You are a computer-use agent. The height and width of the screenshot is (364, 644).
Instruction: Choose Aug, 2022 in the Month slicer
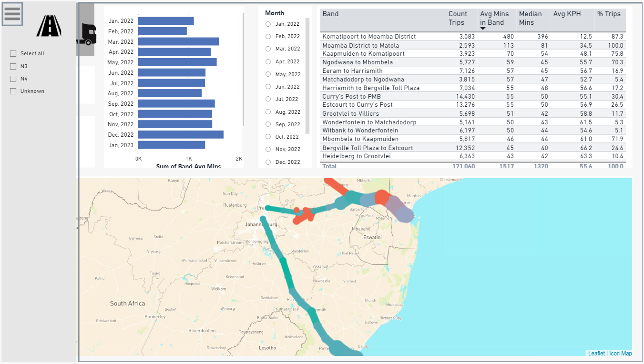pos(268,112)
